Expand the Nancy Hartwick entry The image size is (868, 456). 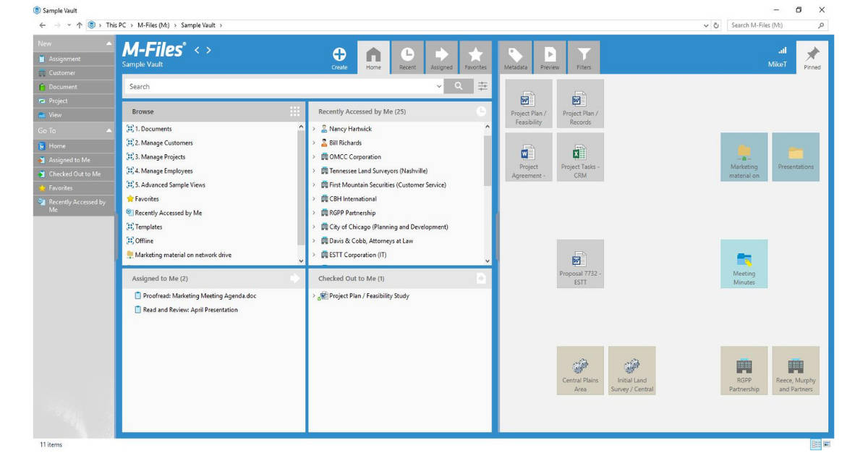tap(313, 129)
